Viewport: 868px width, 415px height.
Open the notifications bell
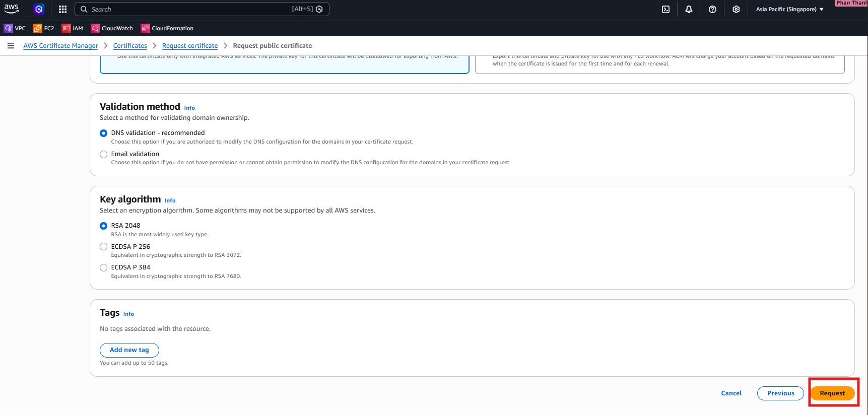coord(689,9)
